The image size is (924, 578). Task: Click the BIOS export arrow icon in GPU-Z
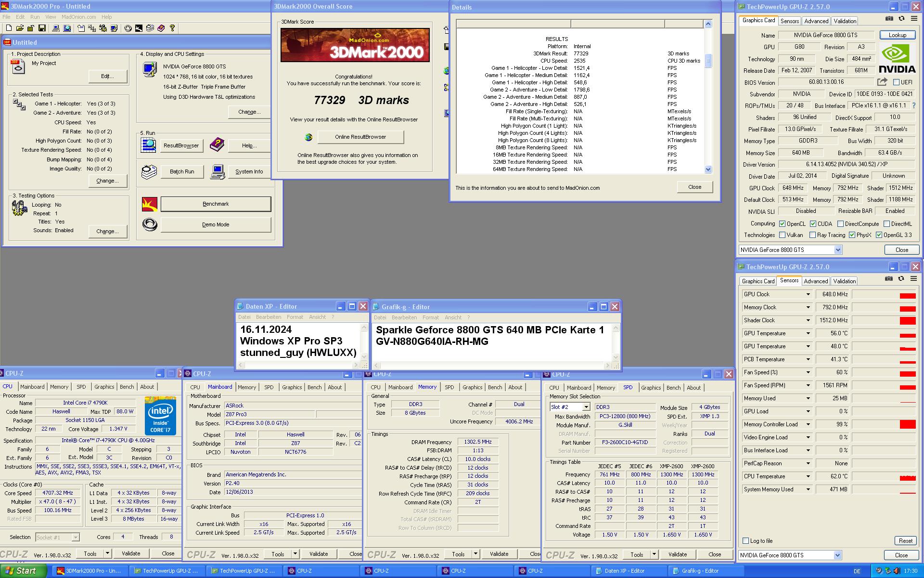[882, 82]
